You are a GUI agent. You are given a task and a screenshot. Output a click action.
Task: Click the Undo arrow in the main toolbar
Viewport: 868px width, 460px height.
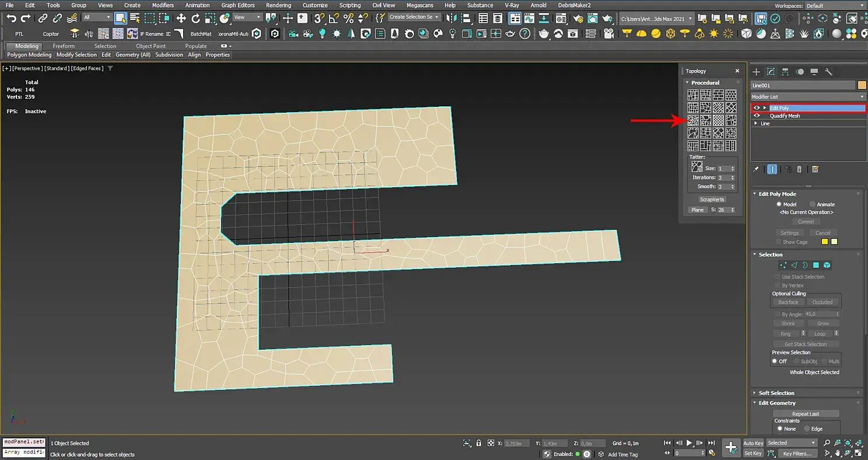(11, 18)
